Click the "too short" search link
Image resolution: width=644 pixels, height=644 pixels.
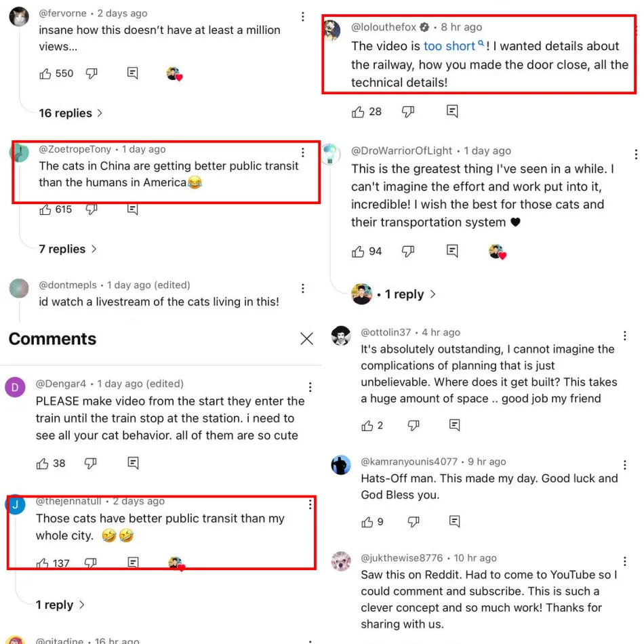[x=449, y=46]
